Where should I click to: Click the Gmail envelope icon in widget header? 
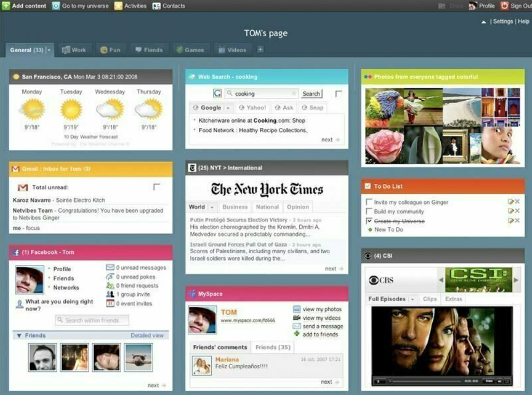tap(15, 169)
